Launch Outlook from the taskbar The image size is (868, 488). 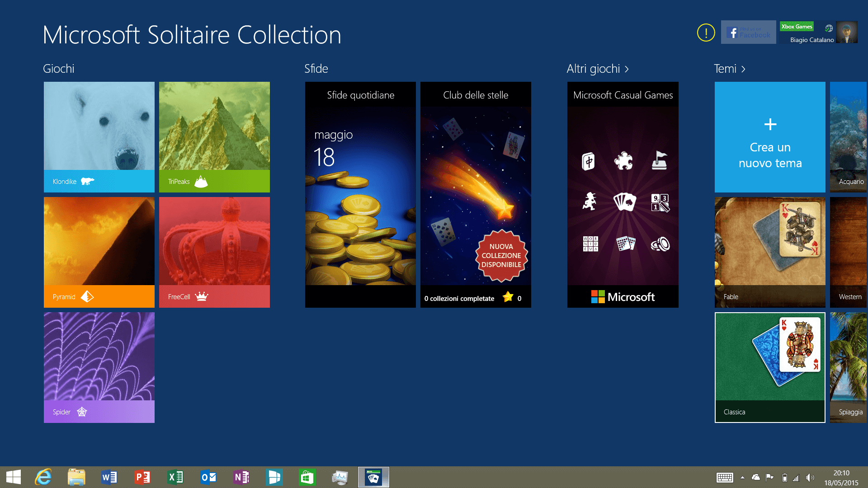point(208,477)
